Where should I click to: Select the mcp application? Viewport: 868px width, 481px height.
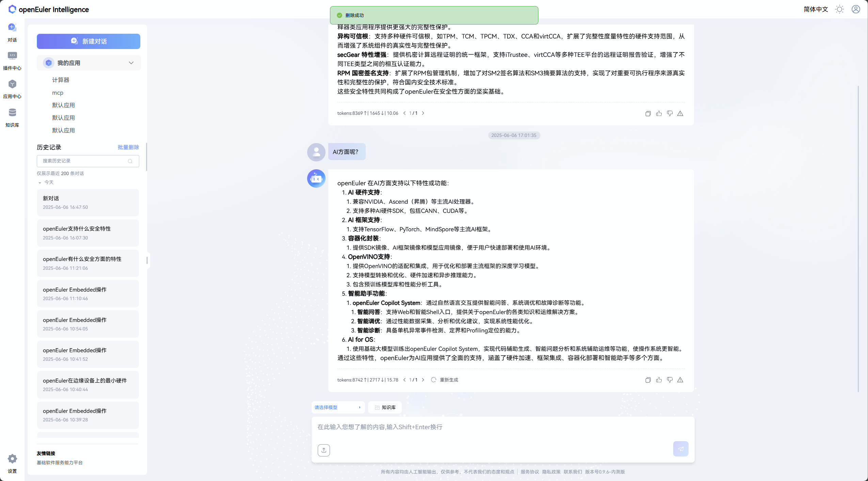point(58,93)
